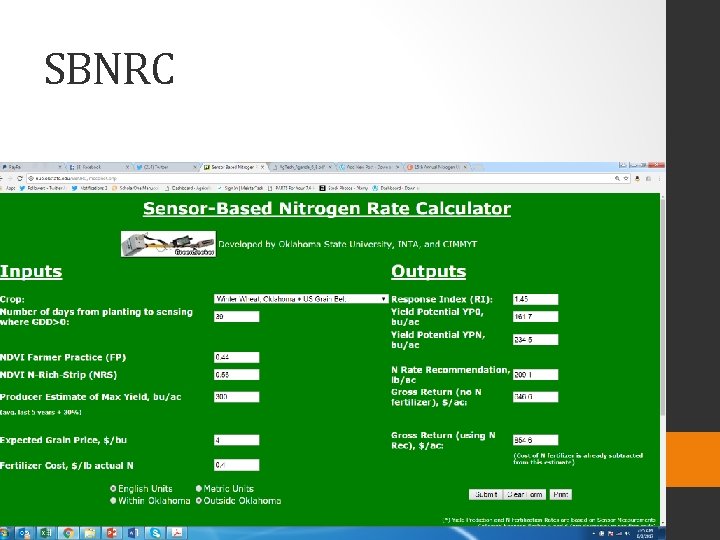The image size is (720, 540).
Task: Click the Sensor-Based Nitrogen Rate Calculator heading
Action: [326, 208]
